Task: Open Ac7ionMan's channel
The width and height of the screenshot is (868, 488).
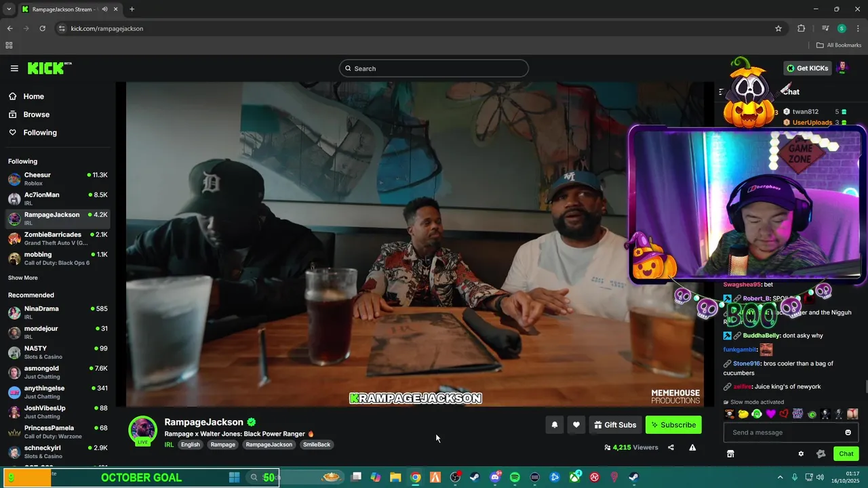Action: coord(58,199)
